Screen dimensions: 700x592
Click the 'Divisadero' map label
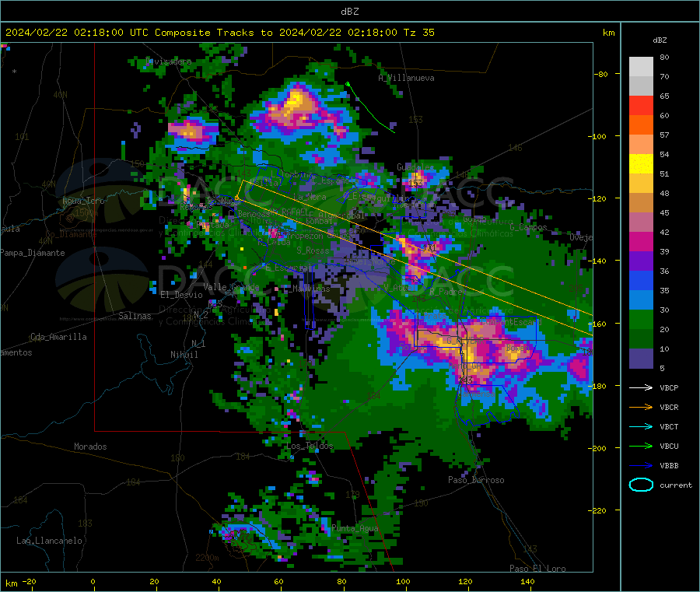pos(168,61)
